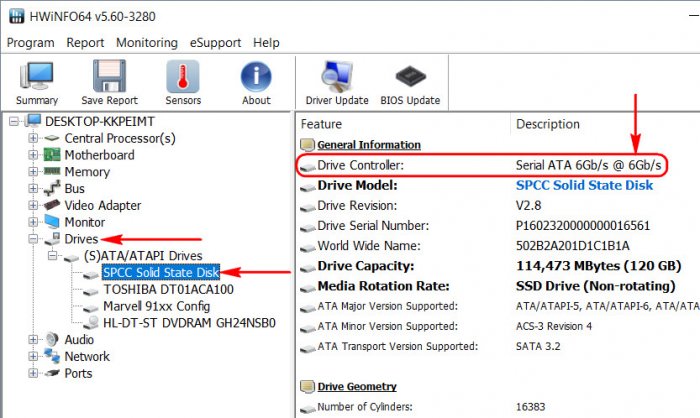Select Marvell 91xx Config entry
This screenshot has width=700, height=418.
click(x=156, y=306)
